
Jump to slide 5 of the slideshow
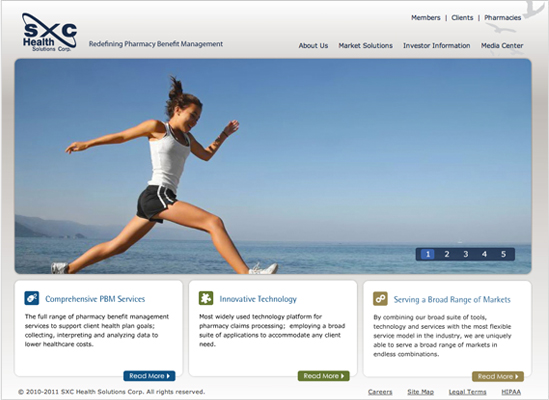(503, 254)
